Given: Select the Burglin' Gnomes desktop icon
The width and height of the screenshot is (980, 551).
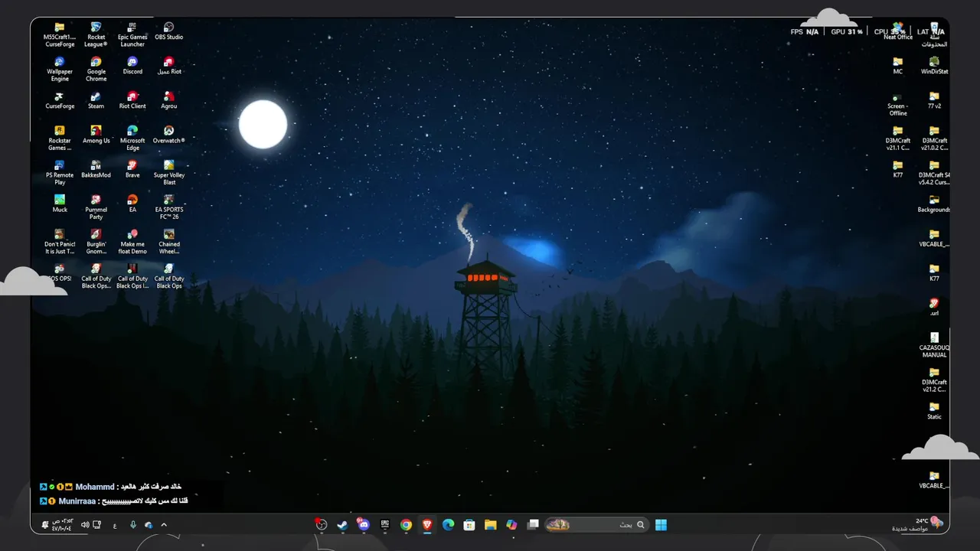Looking at the screenshot, I should [96, 241].
